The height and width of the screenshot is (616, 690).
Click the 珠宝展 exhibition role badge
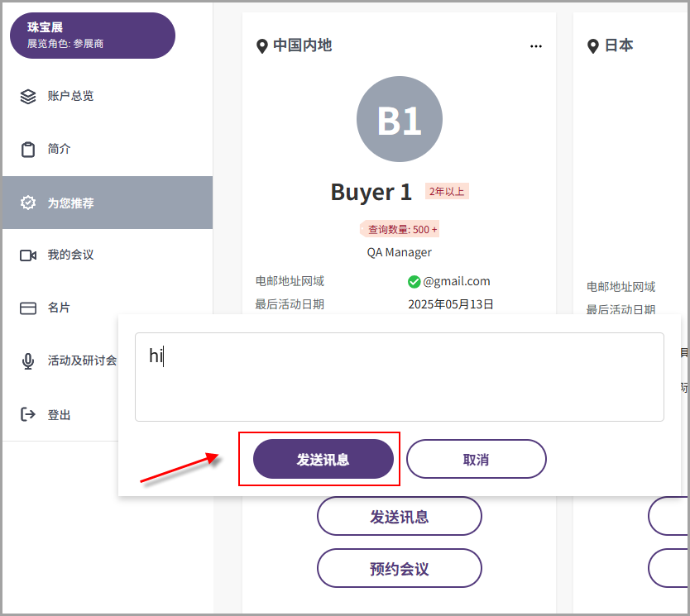click(x=92, y=36)
